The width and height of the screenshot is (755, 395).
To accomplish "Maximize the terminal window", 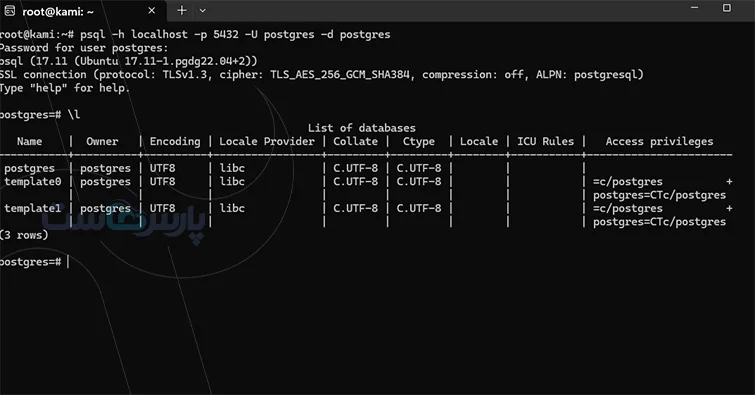I will point(727,8).
